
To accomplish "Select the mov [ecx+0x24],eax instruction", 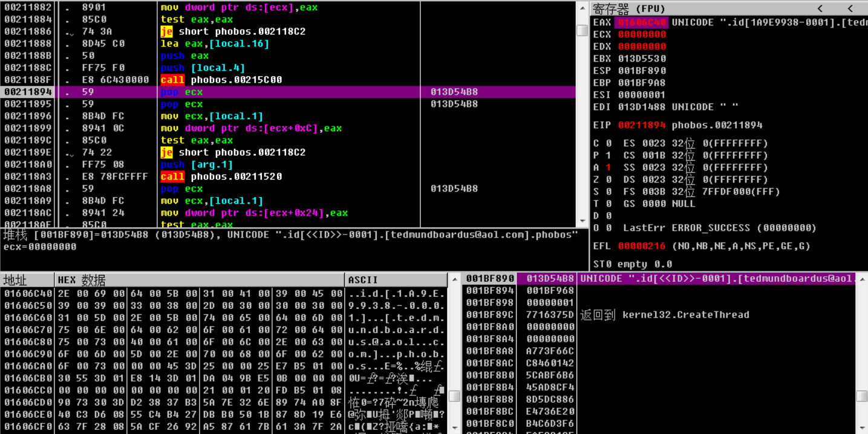I will pyautogui.click(x=287, y=213).
